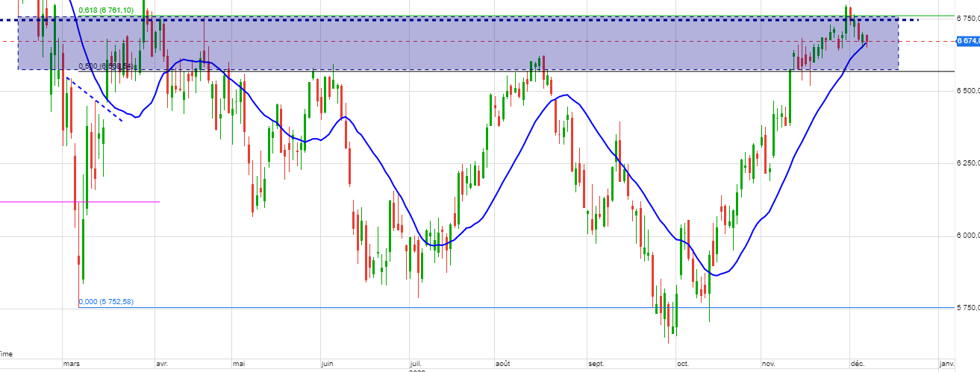Select the 0,500 Fibonacci level label
Image resolution: width=980 pixels, height=372 pixels.
point(106,66)
